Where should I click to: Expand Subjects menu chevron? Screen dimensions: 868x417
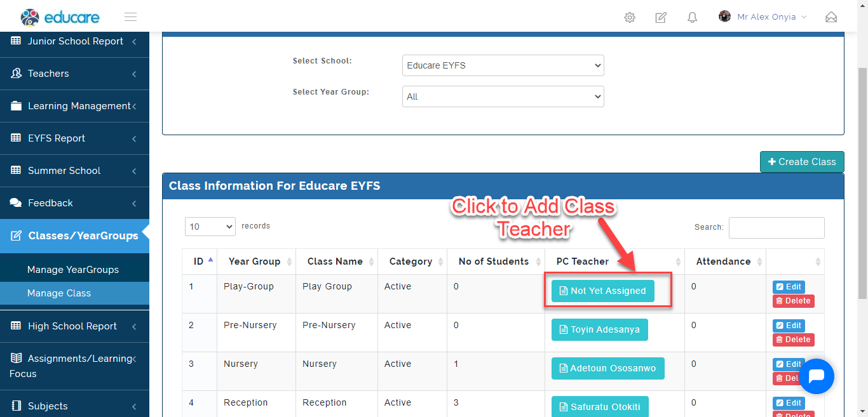[134, 407]
